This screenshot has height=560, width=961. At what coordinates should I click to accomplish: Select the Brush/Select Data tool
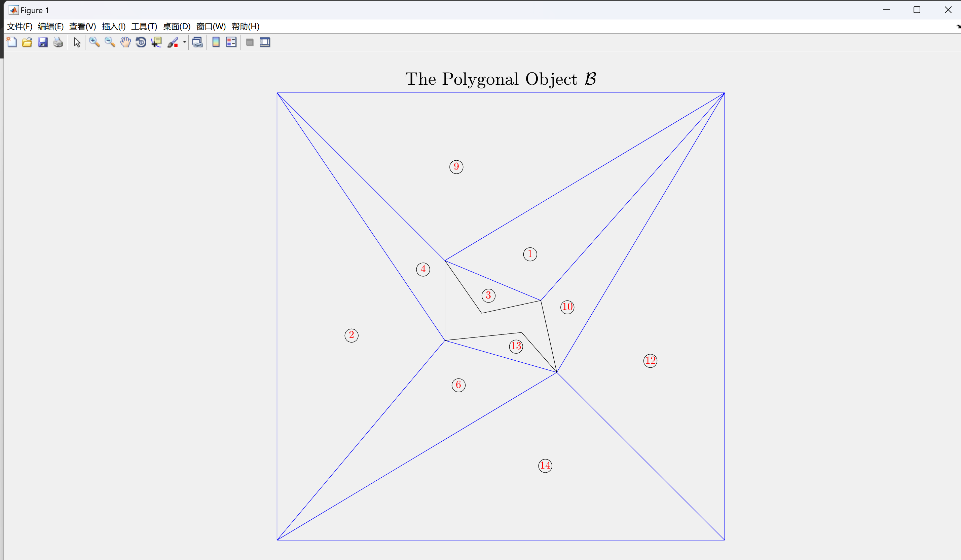173,42
